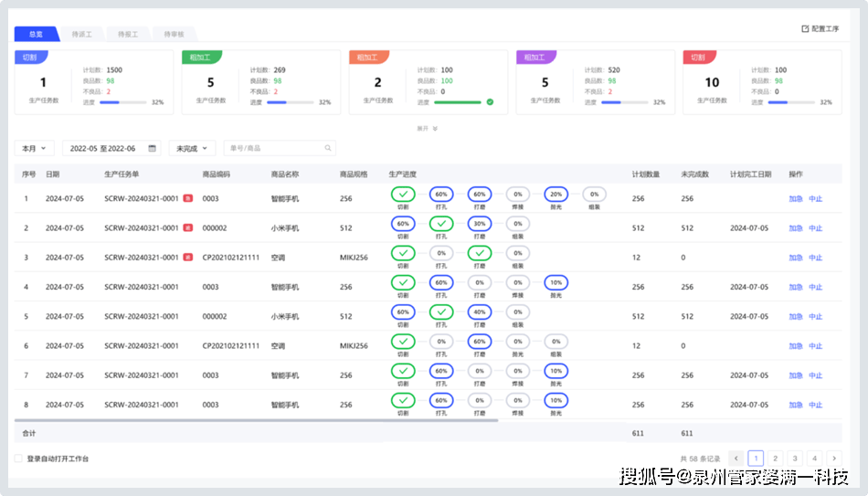Click the 单号/商品 search field
This screenshot has width=868, height=496.
pos(280,148)
